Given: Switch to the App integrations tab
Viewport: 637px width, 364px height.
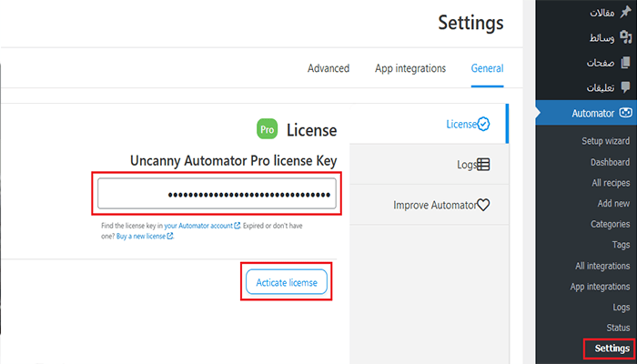Looking at the screenshot, I should pyautogui.click(x=410, y=68).
